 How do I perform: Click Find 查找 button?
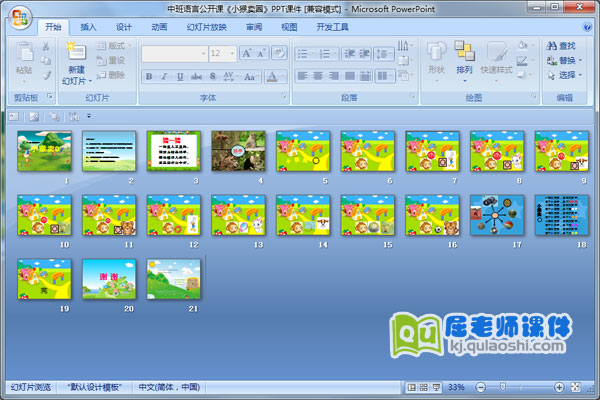click(x=561, y=46)
